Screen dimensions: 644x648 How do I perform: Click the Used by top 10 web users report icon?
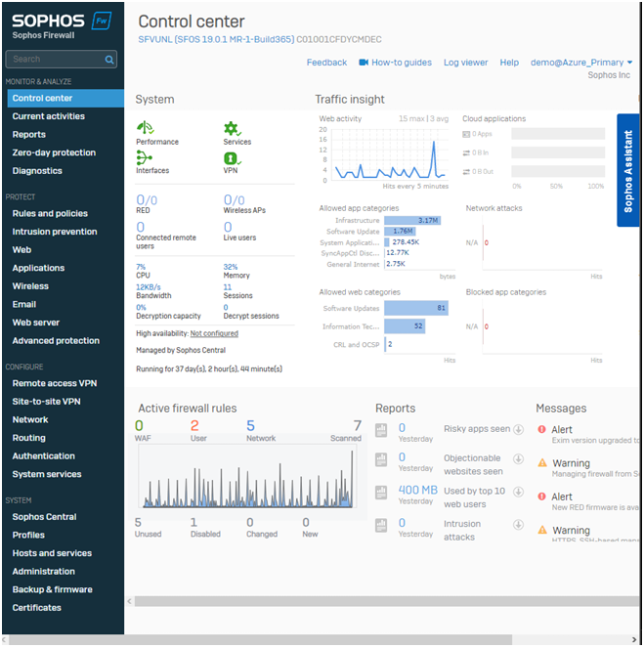click(381, 493)
